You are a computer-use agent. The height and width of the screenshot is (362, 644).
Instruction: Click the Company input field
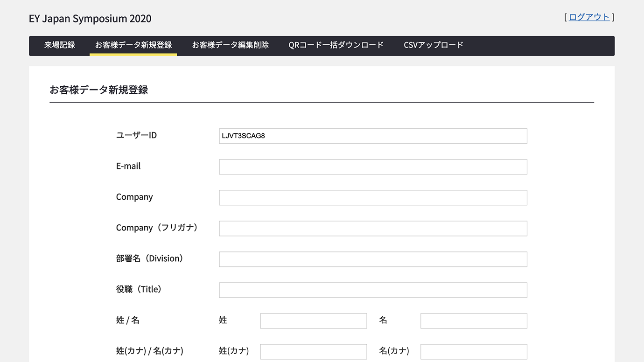pos(373,198)
